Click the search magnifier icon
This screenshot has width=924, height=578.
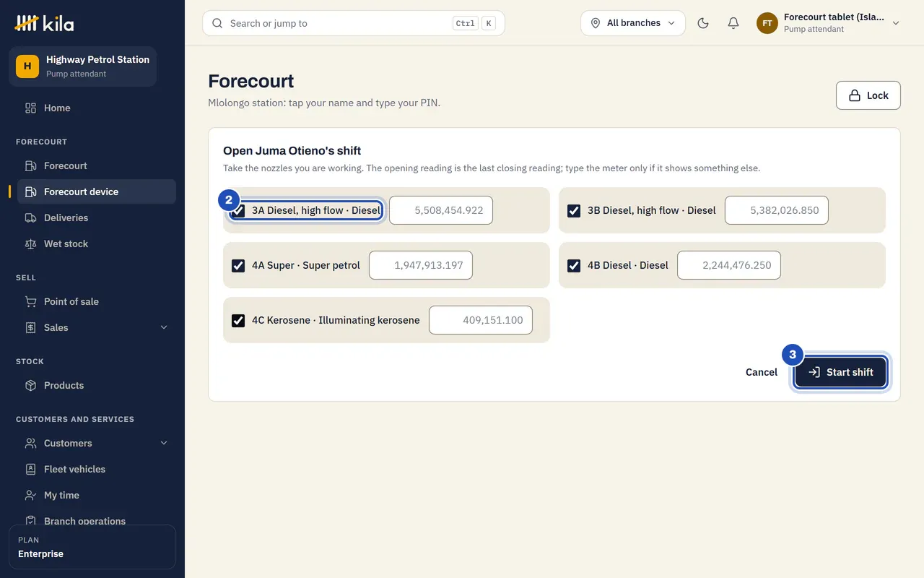click(x=217, y=23)
